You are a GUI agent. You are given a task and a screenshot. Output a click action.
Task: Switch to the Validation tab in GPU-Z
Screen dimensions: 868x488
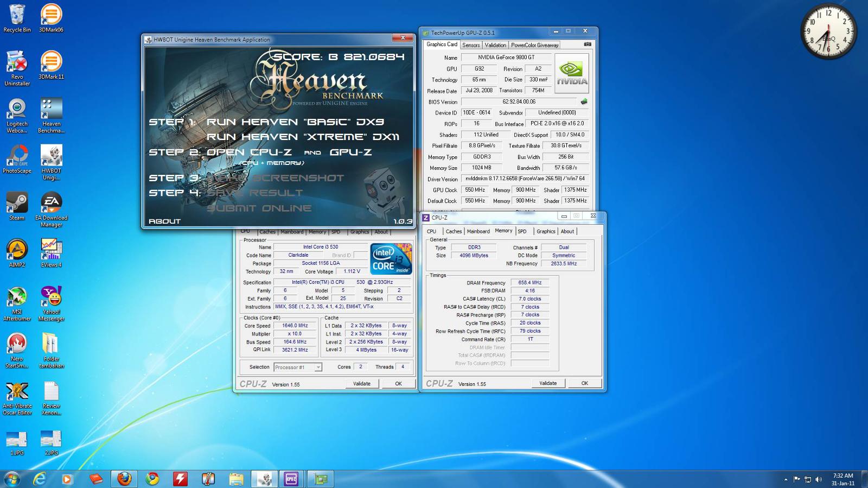[495, 45]
